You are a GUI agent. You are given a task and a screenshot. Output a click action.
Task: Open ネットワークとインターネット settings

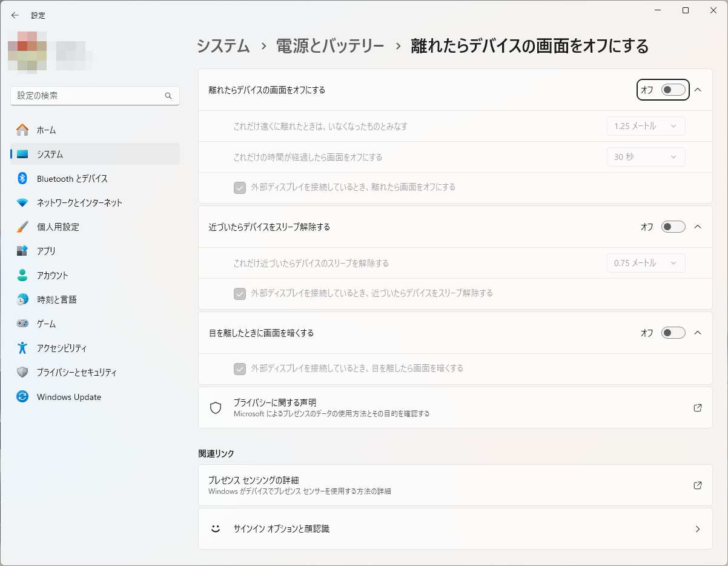(79, 202)
